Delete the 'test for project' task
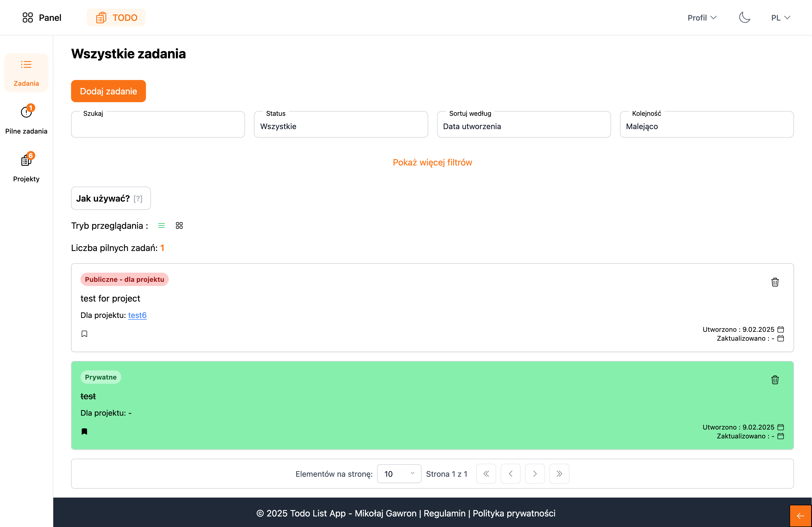Image resolution: width=812 pixels, height=527 pixels. (x=775, y=282)
